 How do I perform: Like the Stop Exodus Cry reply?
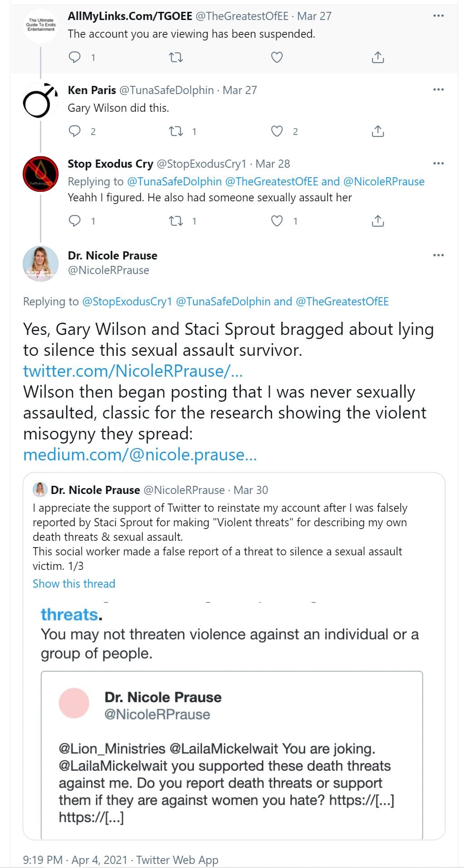coord(277,221)
